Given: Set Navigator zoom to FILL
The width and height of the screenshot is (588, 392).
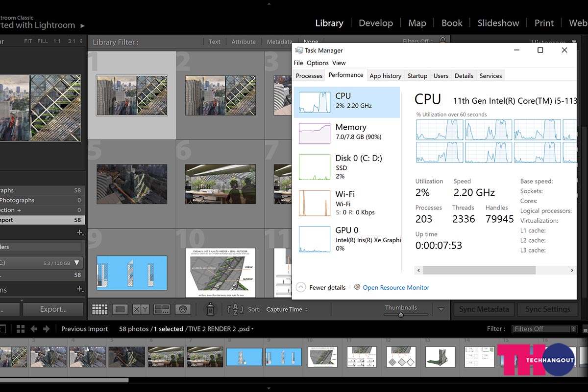Looking at the screenshot, I should tap(43, 42).
